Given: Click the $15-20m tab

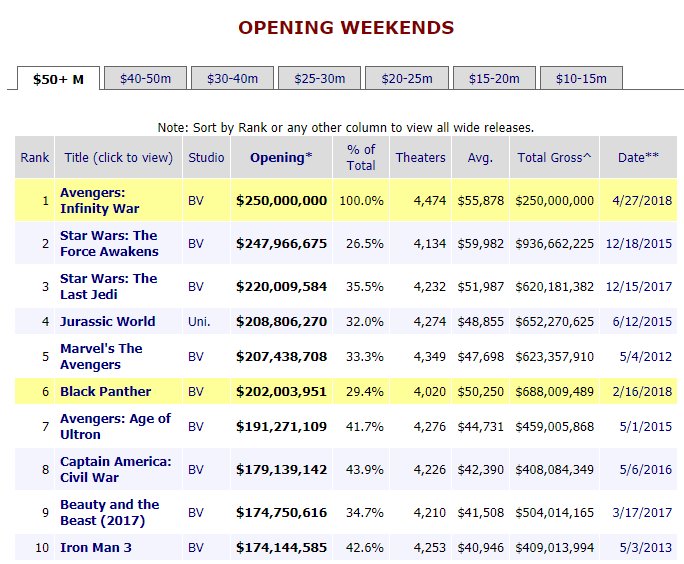Looking at the screenshot, I should pyautogui.click(x=494, y=78).
